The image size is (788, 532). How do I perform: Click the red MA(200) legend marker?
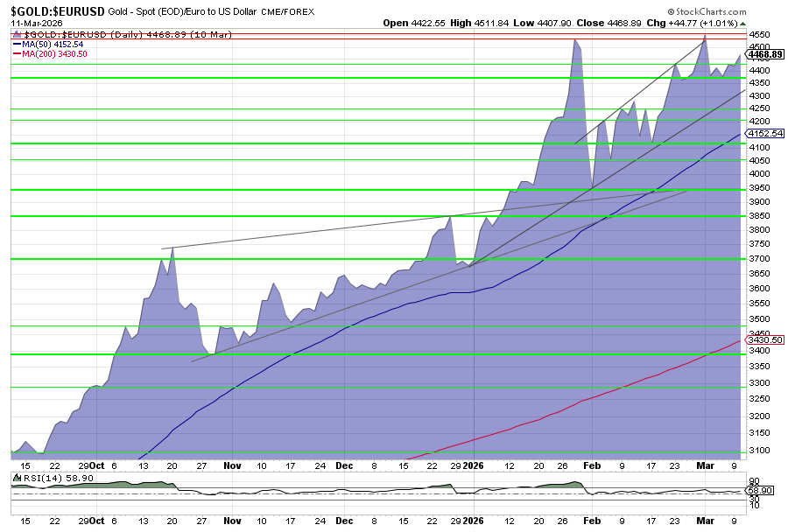point(18,54)
